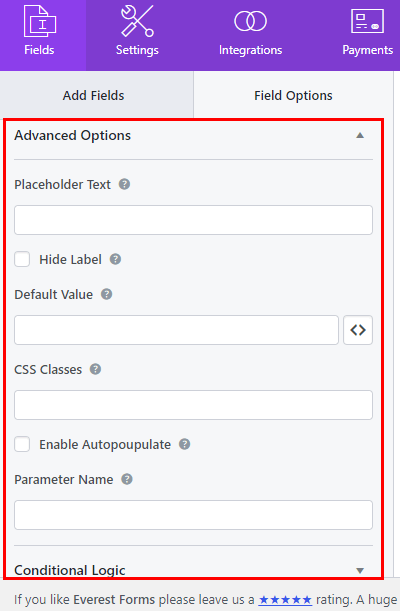Click help icon beside Hide Label
Image resolution: width=400 pixels, height=611 pixels.
115,259
